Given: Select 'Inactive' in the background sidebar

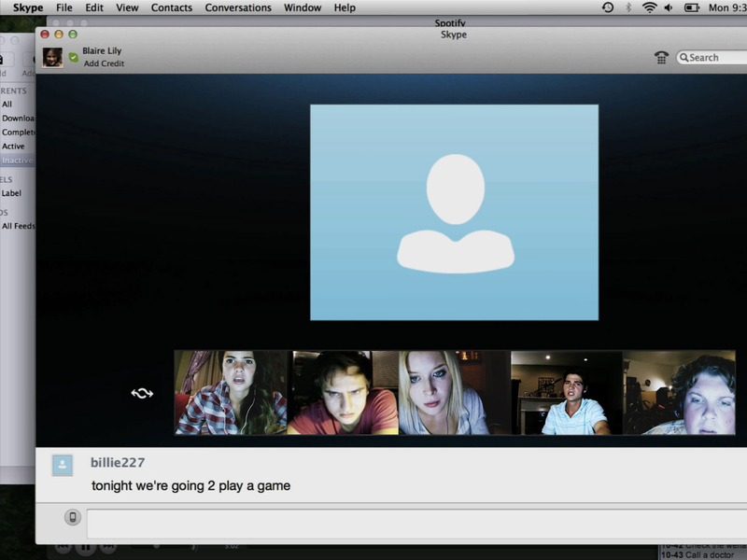Looking at the screenshot, I should click(x=17, y=161).
